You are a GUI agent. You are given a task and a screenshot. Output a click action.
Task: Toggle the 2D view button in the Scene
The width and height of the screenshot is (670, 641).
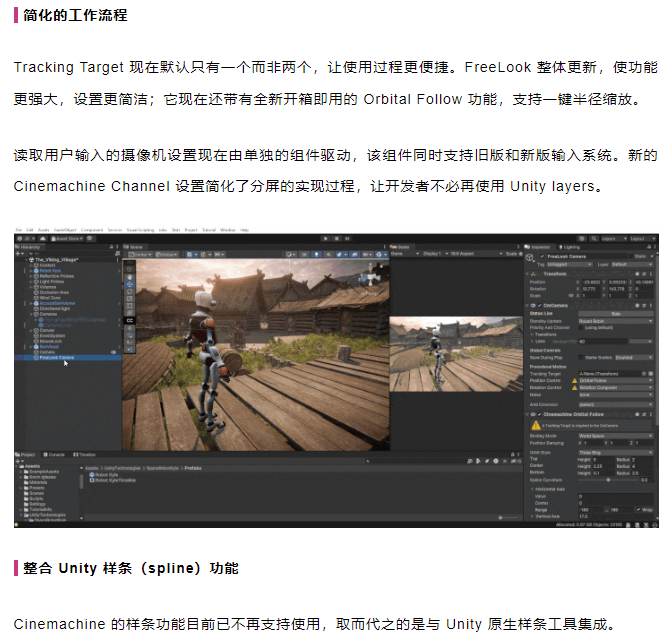point(304,254)
